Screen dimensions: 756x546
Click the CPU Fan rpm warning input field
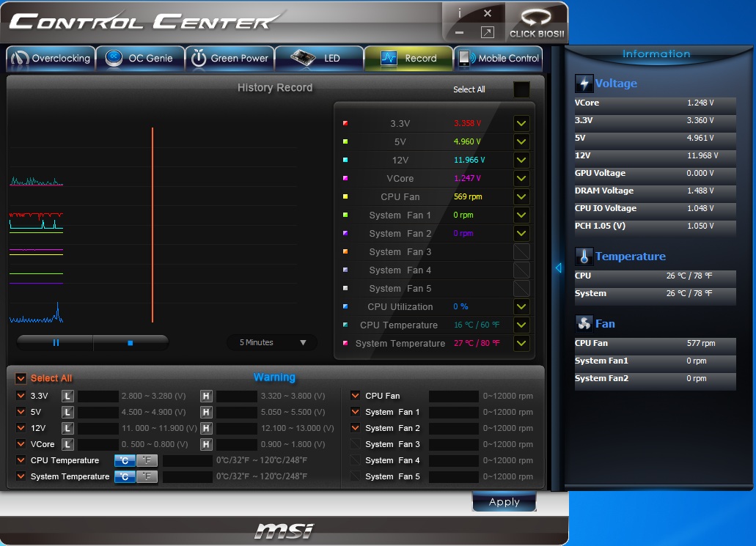coord(454,396)
